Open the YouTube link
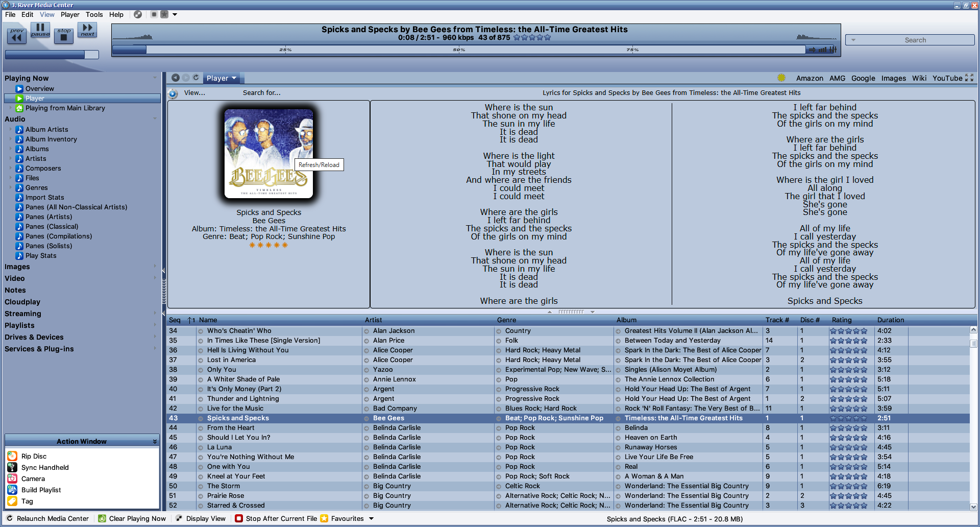The height and width of the screenshot is (527, 980). 947,78
